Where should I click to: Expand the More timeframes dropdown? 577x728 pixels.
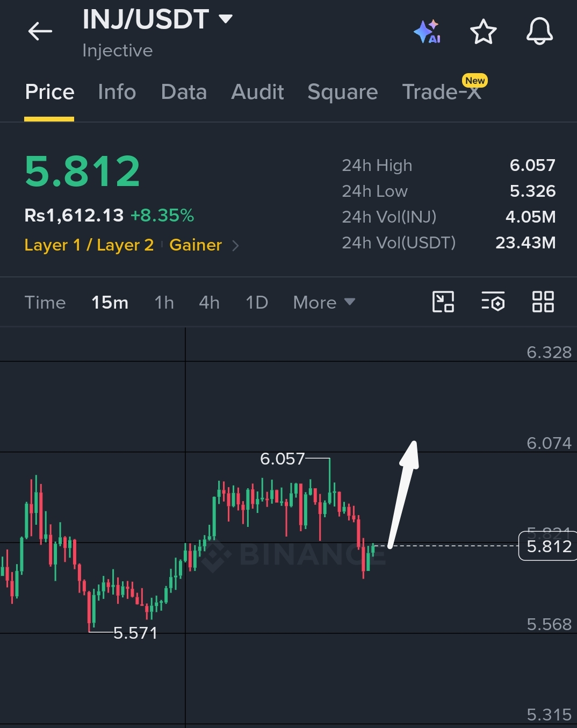[x=324, y=302]
